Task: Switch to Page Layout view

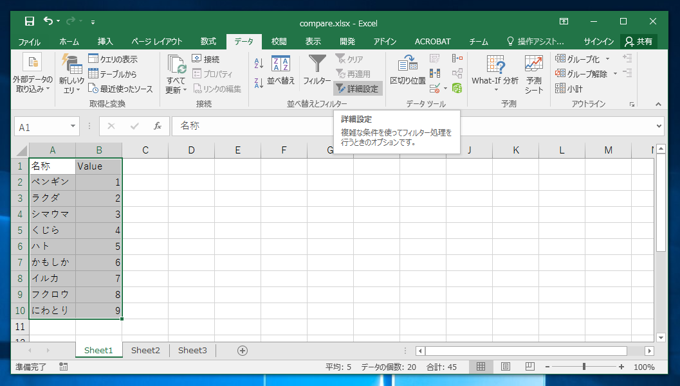Action: pos(505,367)
